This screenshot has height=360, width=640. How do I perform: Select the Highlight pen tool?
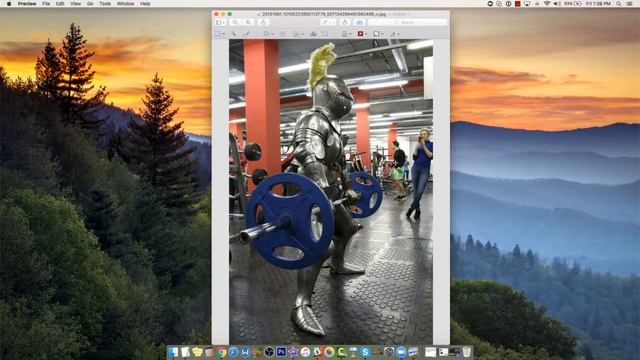click(325, 22)
